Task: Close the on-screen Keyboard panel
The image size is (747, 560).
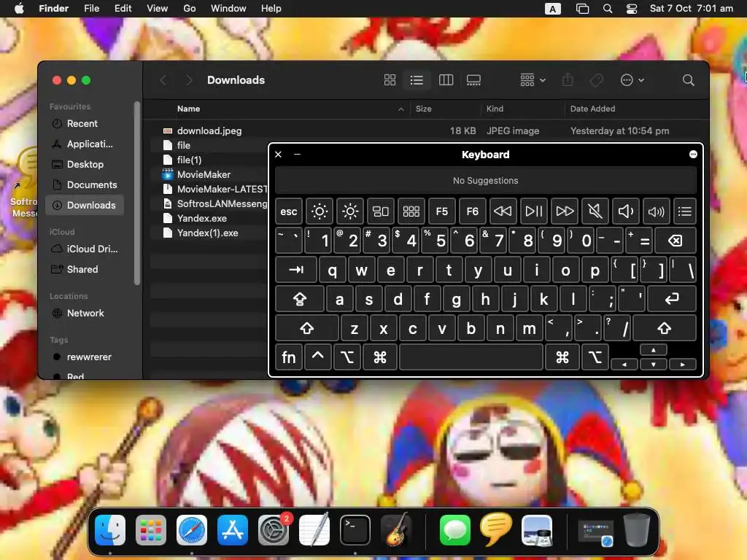Action: (278, 155)
